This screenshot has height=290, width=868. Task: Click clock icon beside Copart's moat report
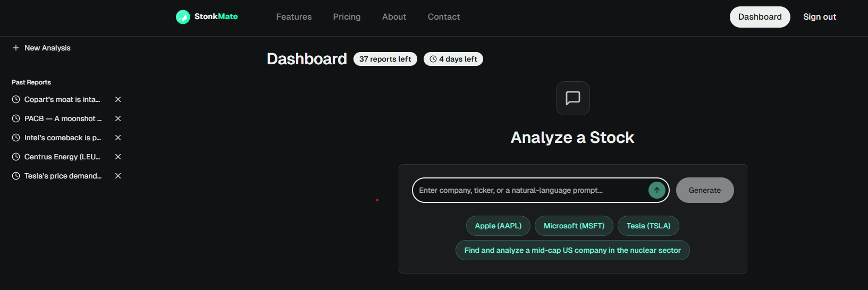pos(16,99)
